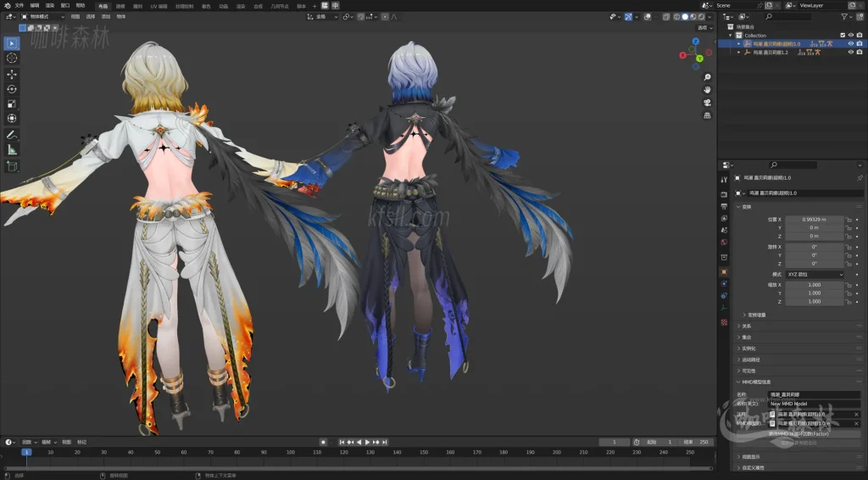Open the Texture properties tab
The image size is (868, 480).
point(724,322)
